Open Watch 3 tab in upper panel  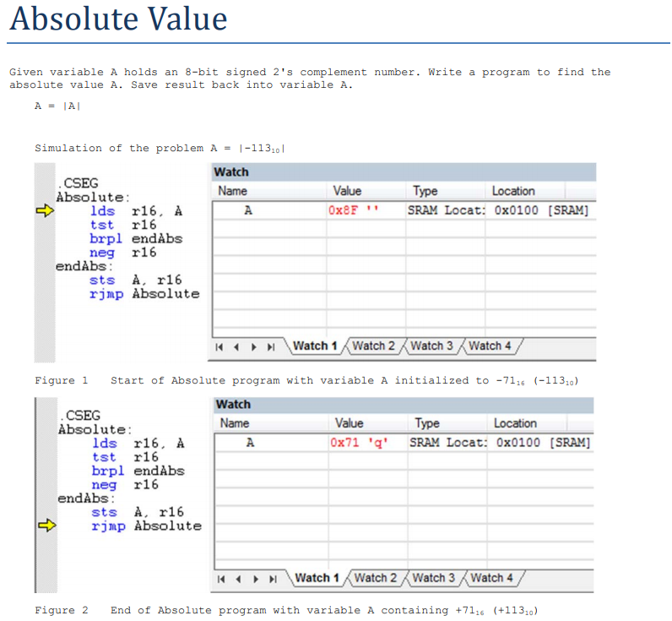click(431, 346)
